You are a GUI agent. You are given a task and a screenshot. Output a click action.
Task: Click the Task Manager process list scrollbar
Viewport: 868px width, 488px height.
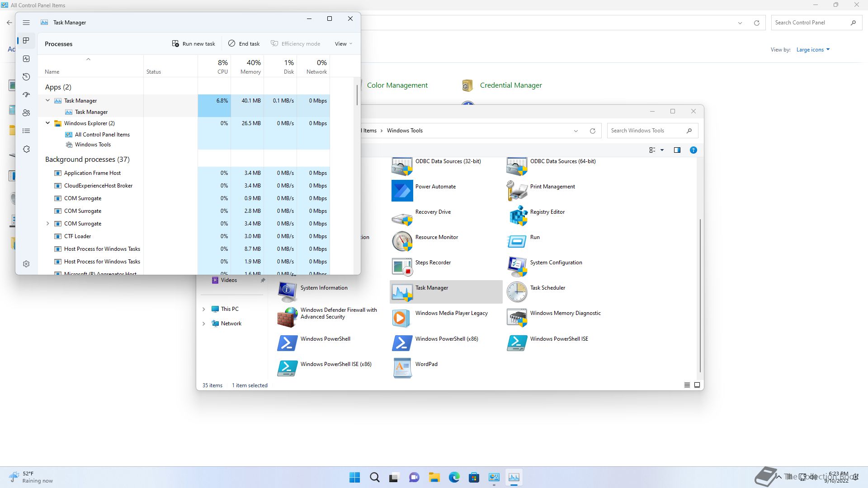coord(357,95)
